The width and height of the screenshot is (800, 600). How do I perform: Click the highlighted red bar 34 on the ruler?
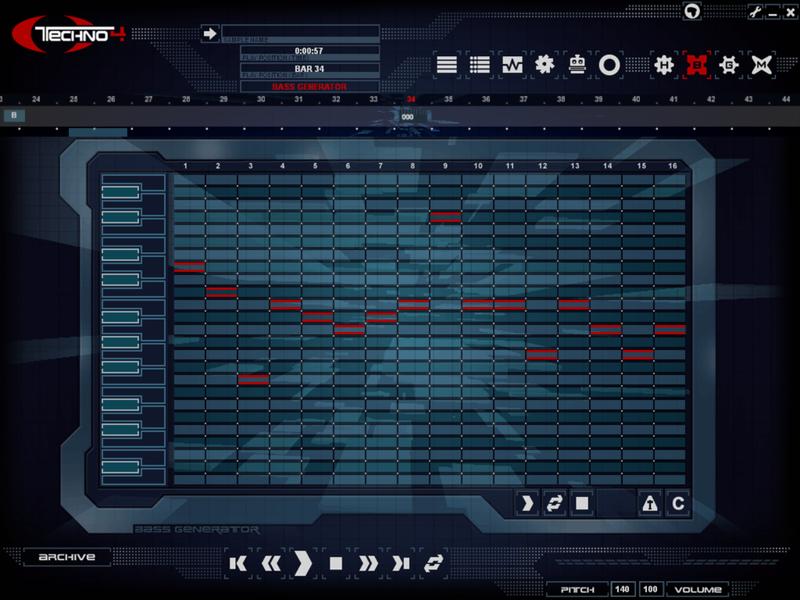click(x=411, y=99)
